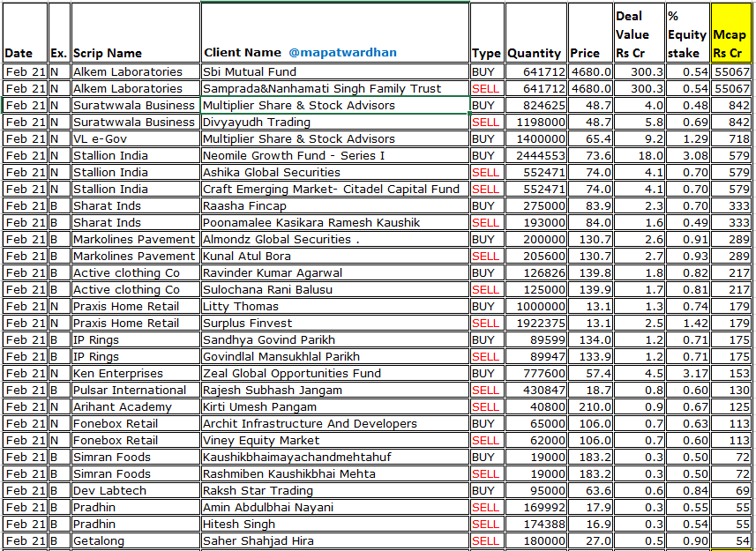Select the 'Raksh Star Trading' cell

[x=335, y=490]
